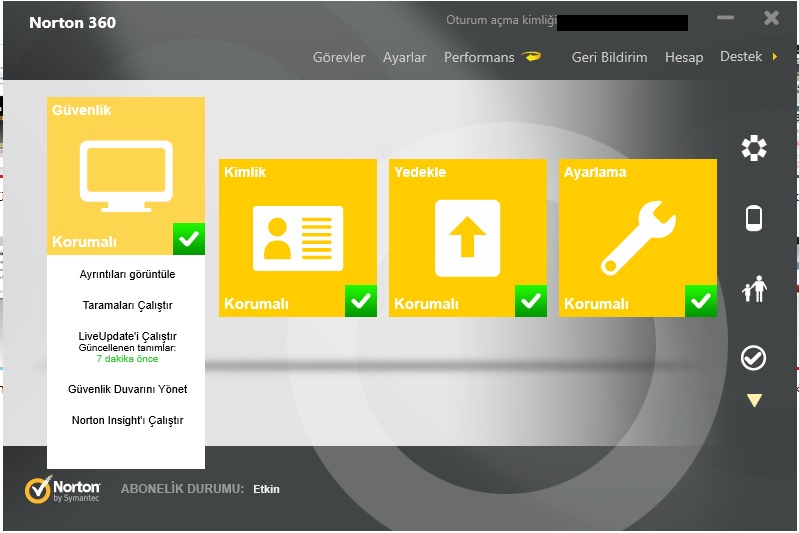Click the Norton by Symantec logo

coord(63,489)
